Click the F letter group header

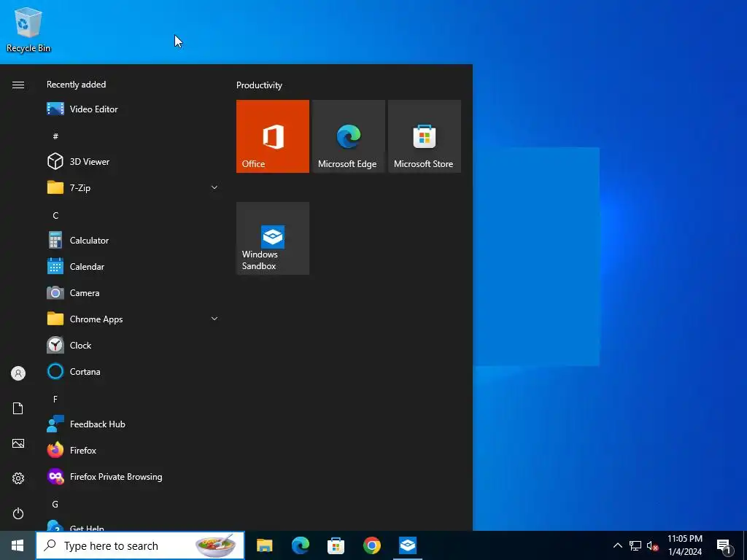tap(55, 399)
